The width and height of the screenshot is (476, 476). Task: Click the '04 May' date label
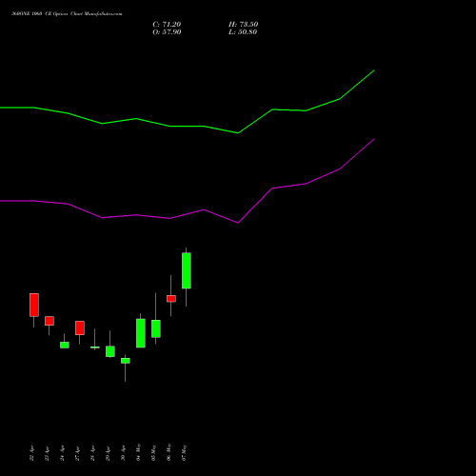138,452
